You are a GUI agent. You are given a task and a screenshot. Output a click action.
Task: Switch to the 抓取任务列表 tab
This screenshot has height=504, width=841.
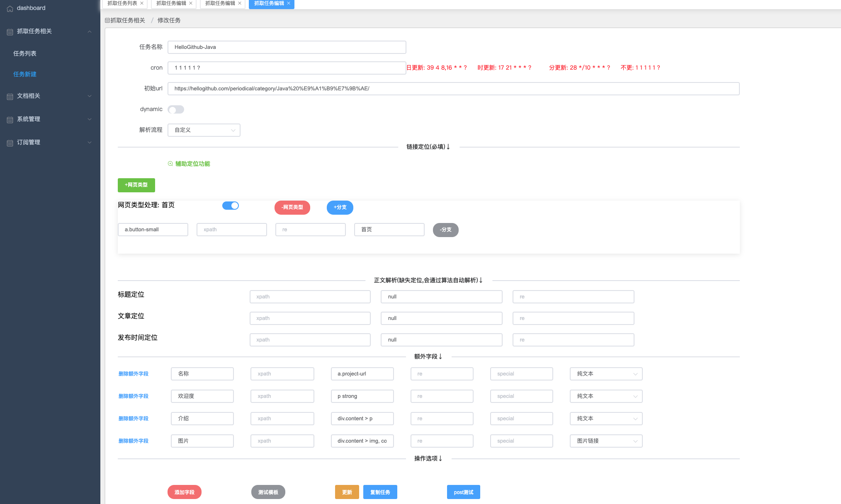(x=122, y=3)
